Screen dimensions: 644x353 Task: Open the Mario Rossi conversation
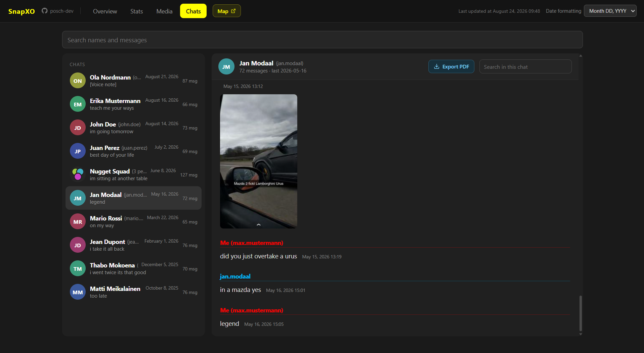(x=133, y=221)
